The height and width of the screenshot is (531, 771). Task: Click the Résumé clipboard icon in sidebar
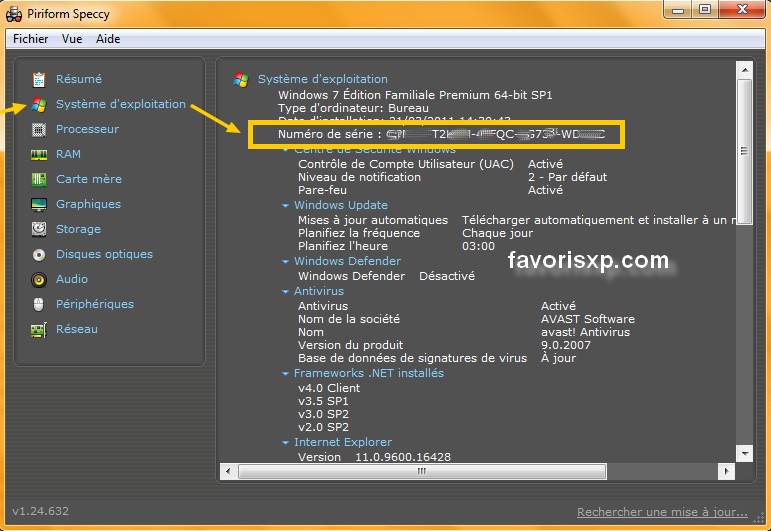click(39, 79)
